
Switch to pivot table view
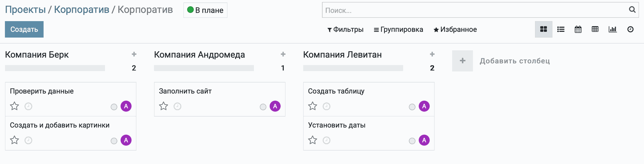[x=595, y=30]
